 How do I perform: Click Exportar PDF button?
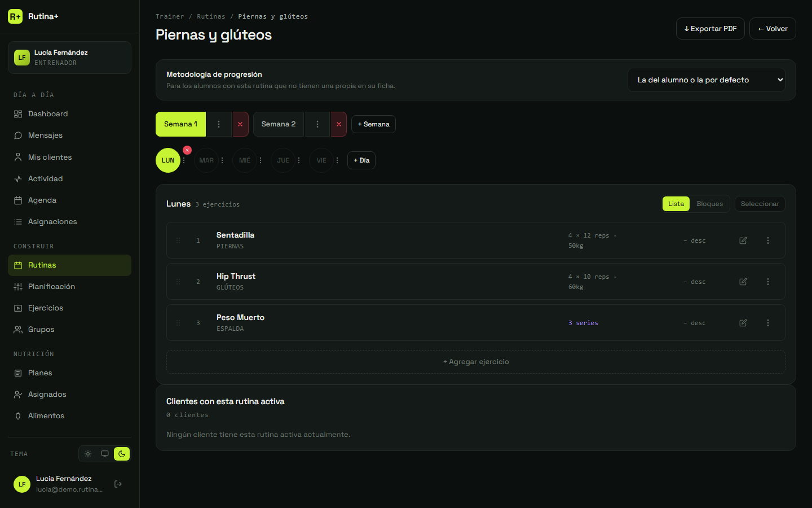tap(710, 29)
